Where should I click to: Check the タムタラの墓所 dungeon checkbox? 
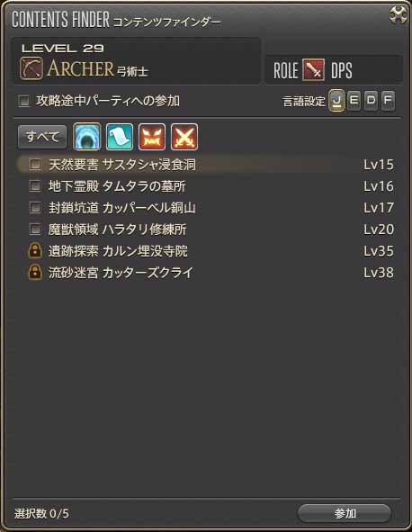point(35,186)
